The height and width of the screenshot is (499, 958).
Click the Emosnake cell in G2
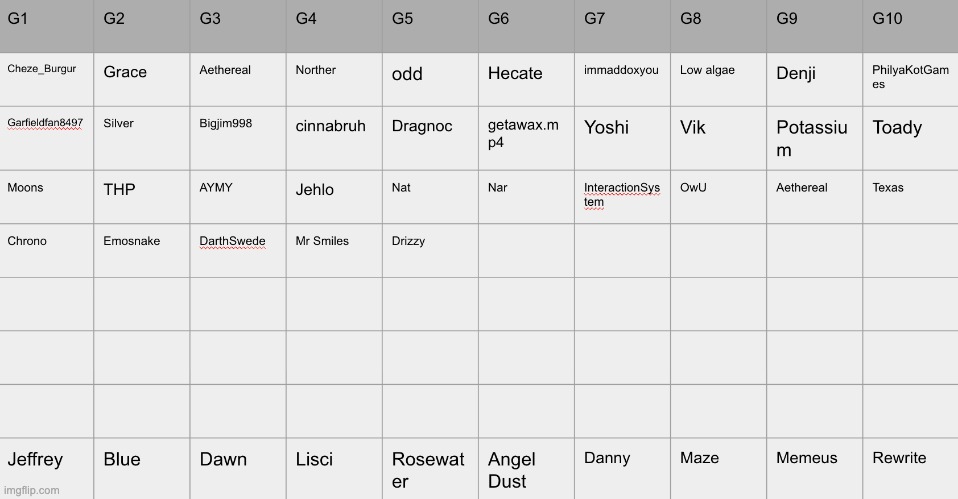[142, 250]
